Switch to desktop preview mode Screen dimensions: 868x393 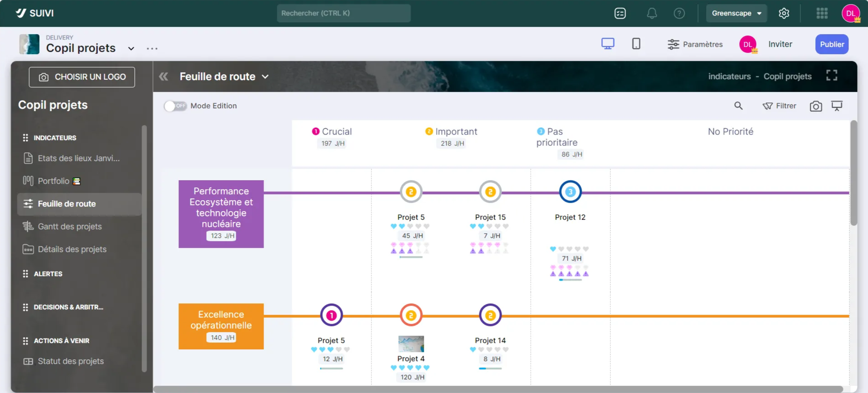click(608, 44)
